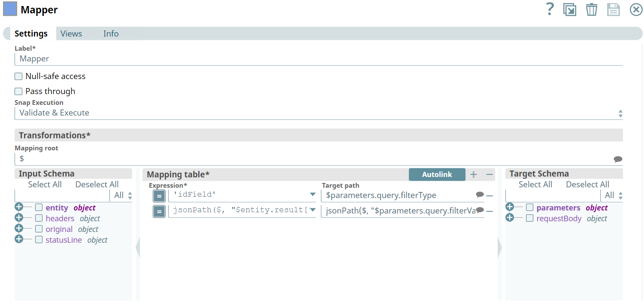This screenshot has height=308, width=644.
Task: Toggle expression button for 'idField' row
Action: pyautogui.click(x=159, y=196)
